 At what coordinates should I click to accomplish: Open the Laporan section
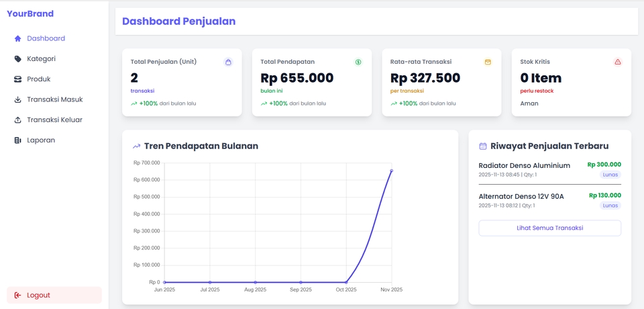tap(41, 140)
